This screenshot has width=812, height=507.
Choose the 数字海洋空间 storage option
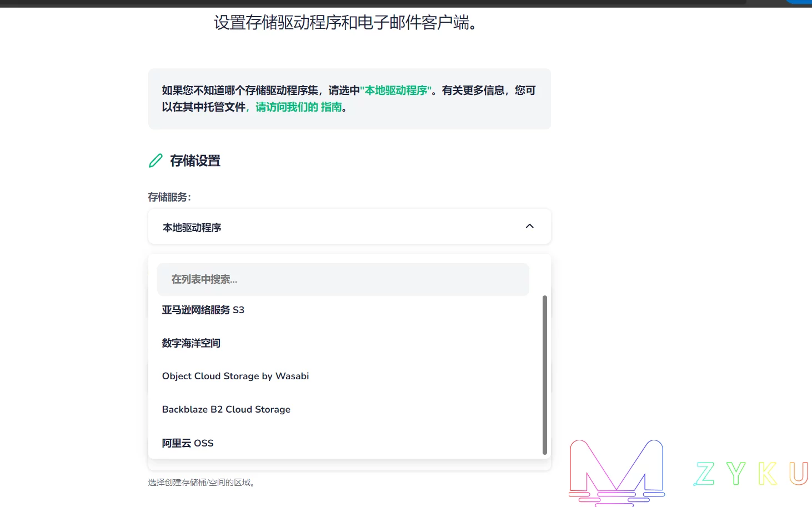(x=191, y=343)
